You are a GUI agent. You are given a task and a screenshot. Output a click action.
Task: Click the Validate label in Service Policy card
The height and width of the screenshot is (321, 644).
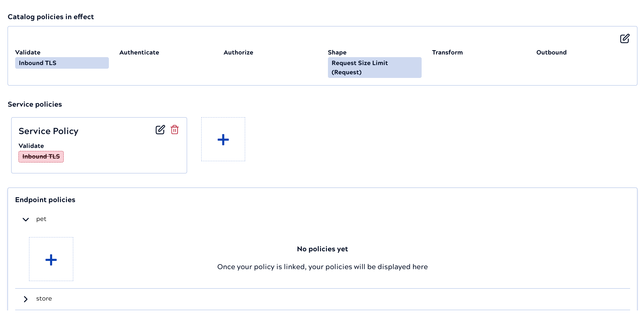point(31,146)
